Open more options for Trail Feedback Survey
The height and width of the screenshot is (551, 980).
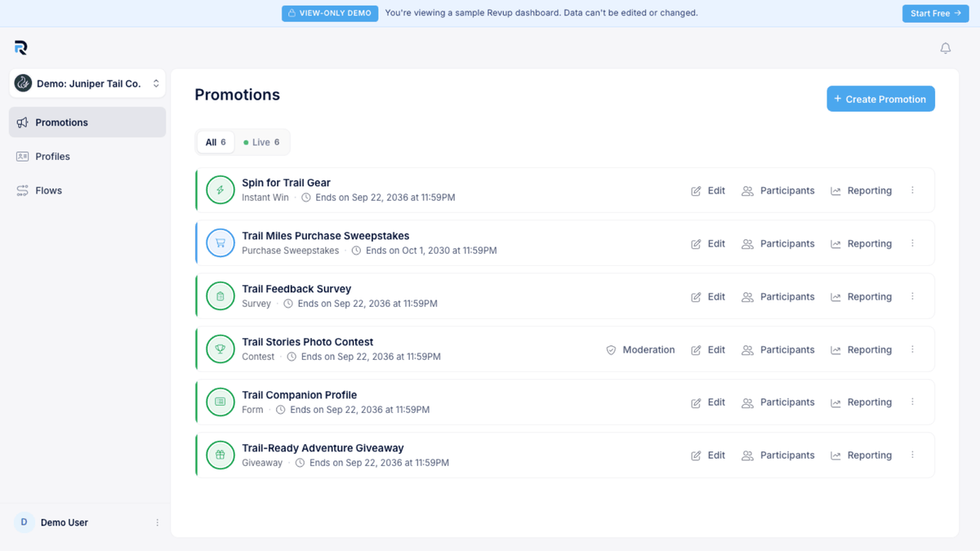pyautogui.click(x=913, y=296)
